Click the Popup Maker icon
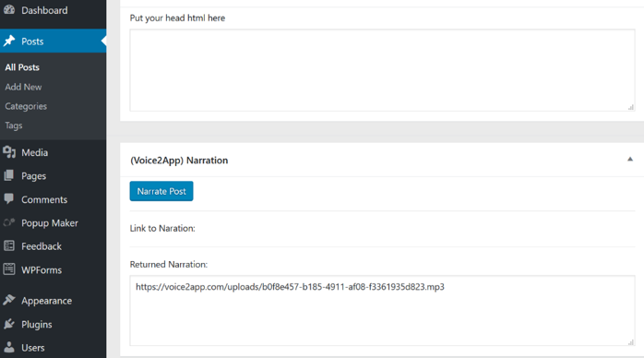The height and width of the screenshot is (358, 644). click(9, 222)
